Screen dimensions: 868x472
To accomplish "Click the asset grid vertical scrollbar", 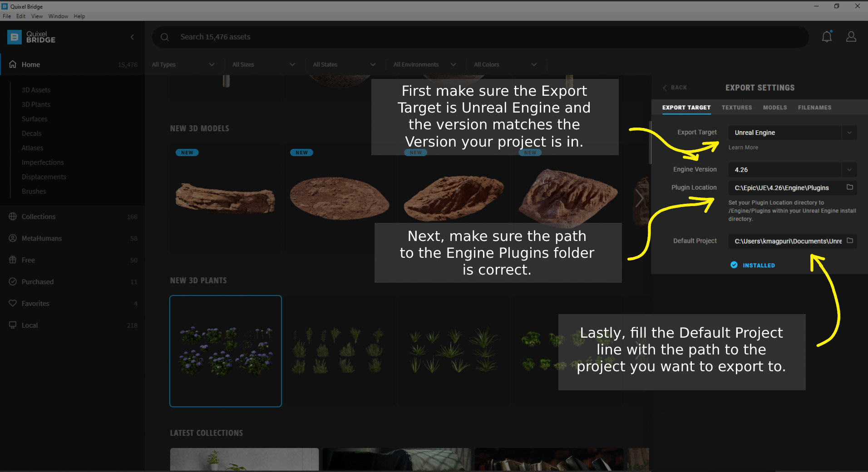I will [650, 143].
